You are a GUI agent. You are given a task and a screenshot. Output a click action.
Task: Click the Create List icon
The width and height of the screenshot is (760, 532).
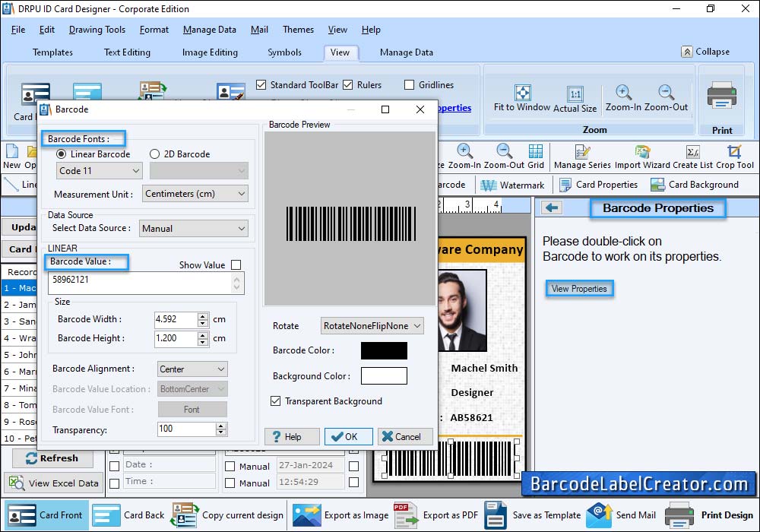point(692,151)
